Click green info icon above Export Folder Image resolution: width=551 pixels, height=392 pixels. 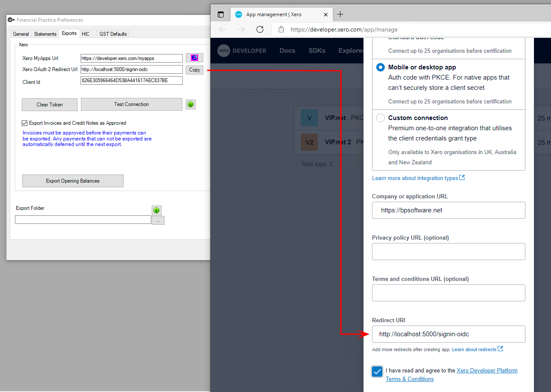pos(156,210)
